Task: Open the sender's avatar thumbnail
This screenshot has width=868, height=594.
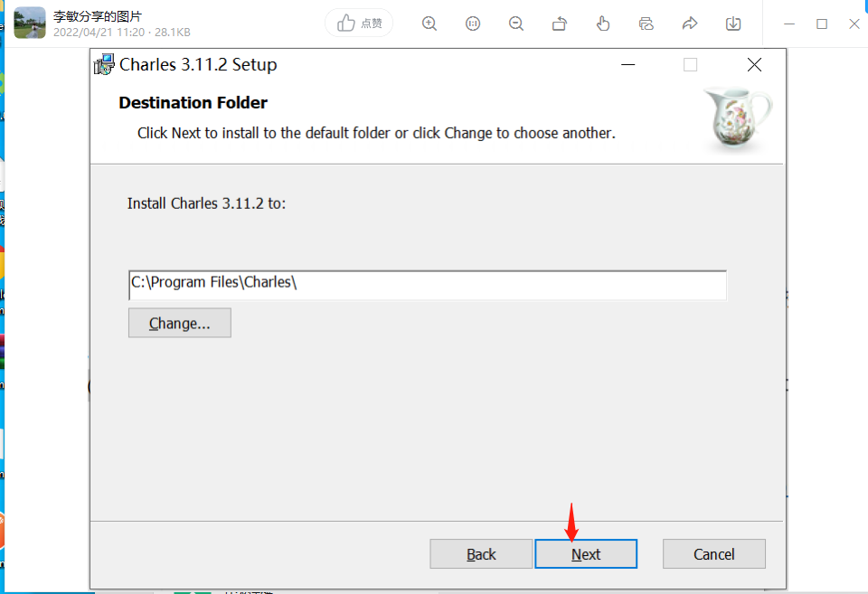Action: point(30,23)
